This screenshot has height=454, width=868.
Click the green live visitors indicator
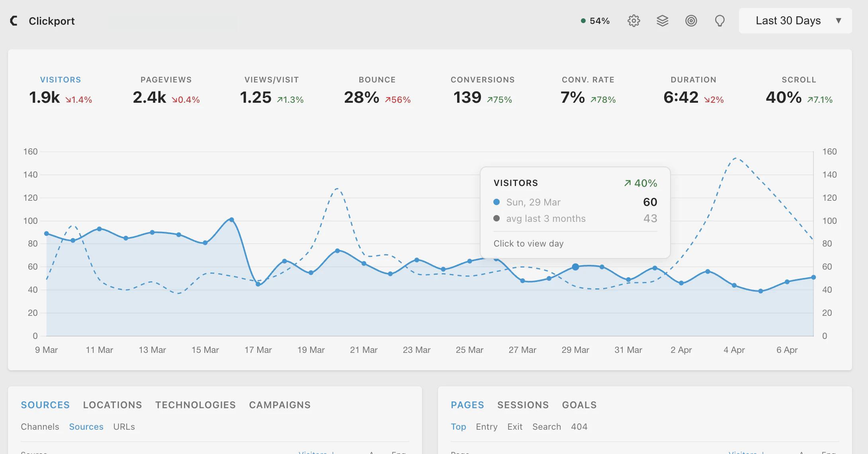583,20
